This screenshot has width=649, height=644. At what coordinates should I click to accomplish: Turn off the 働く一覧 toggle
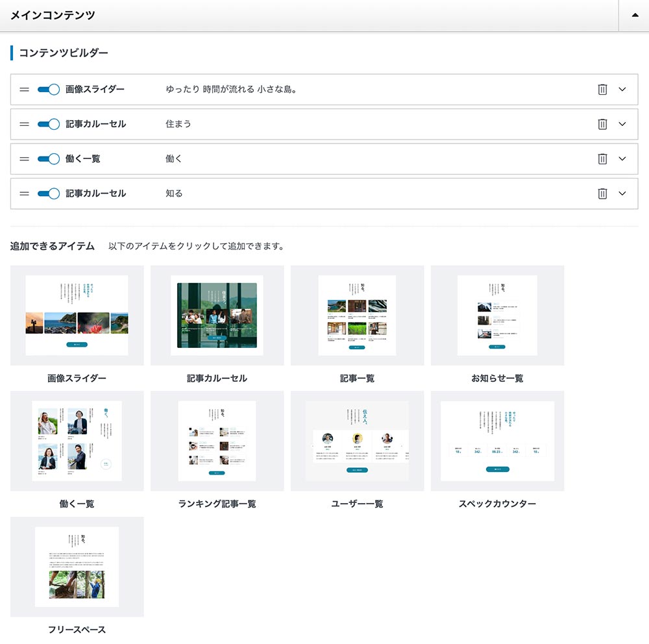click(x=47, y=158)
